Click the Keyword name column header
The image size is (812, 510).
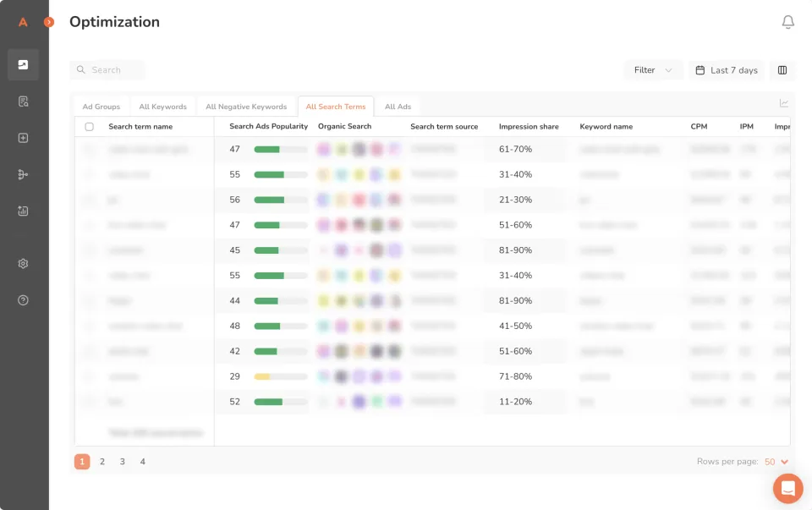pyautogui.click(x=606, y=126)
